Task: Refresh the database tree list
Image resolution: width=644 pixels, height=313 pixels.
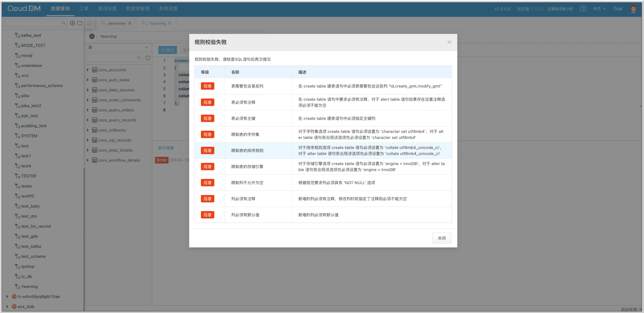Action: tap(80, 23)
